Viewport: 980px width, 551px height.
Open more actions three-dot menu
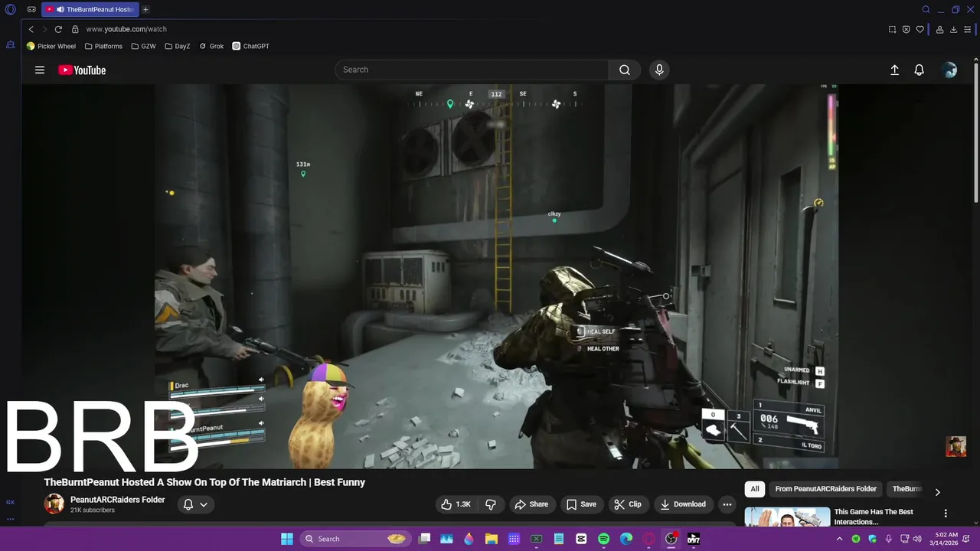[x=727, y=504]
